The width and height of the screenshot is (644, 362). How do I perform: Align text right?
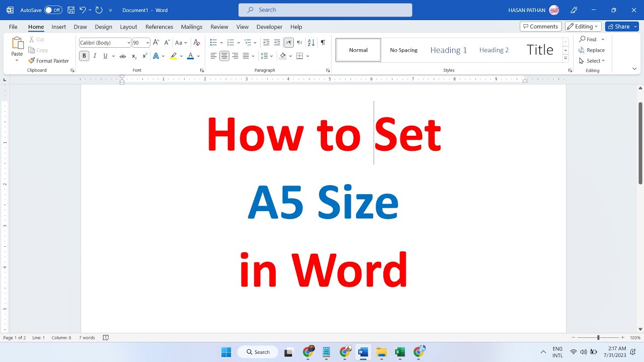235,56
